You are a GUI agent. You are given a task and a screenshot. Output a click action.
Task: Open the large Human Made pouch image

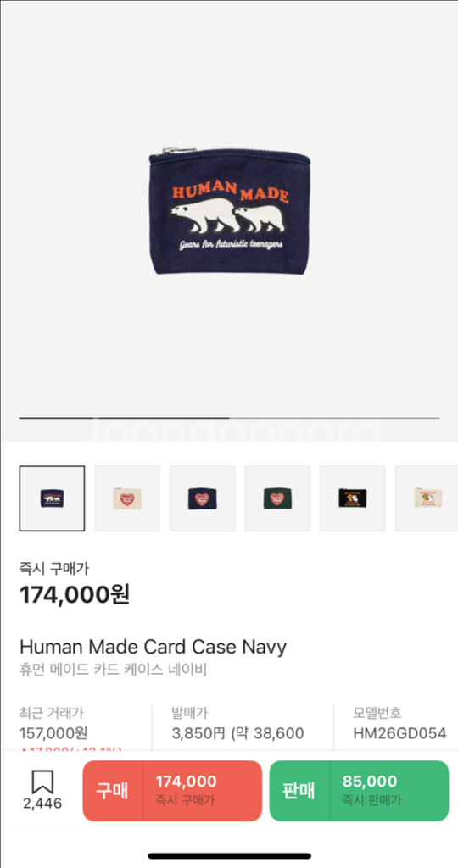229,211
